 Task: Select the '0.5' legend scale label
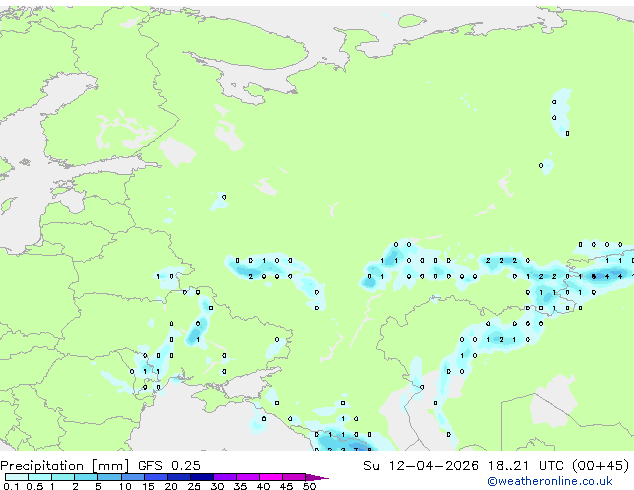click(34, 486)
